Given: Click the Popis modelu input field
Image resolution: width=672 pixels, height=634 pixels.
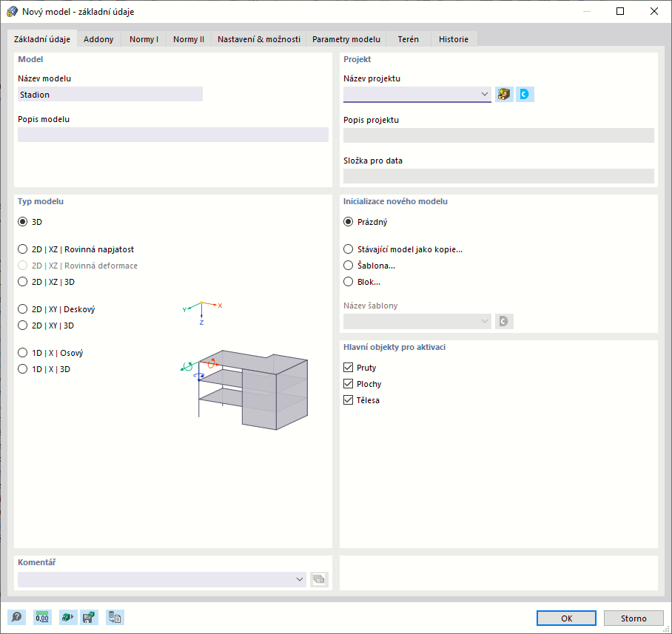Looking at the screenshot, I should (173, 135).
